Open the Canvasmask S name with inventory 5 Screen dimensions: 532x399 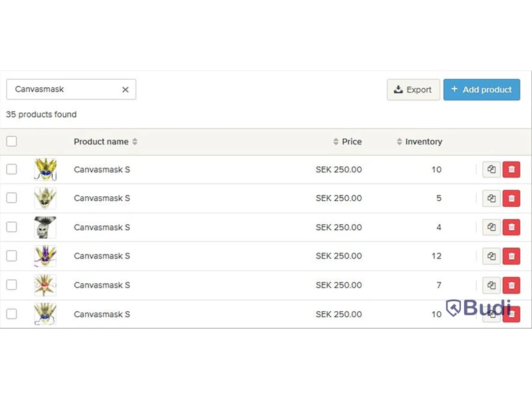click(x=102, y=198)
